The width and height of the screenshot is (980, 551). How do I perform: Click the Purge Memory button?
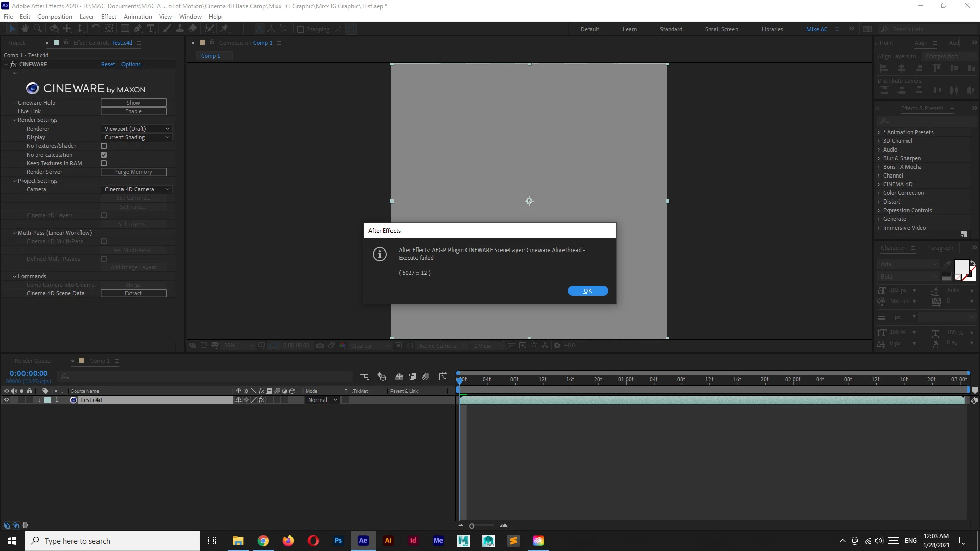click(133, 172)
